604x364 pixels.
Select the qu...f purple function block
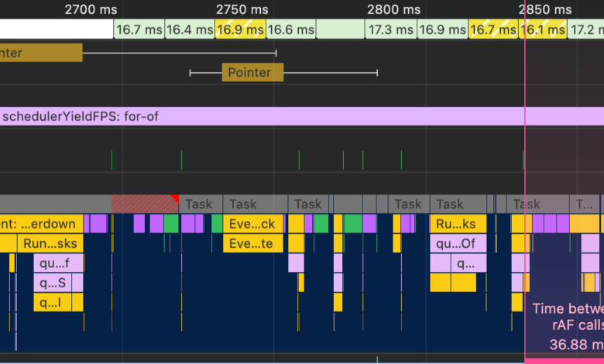point(58,263)
